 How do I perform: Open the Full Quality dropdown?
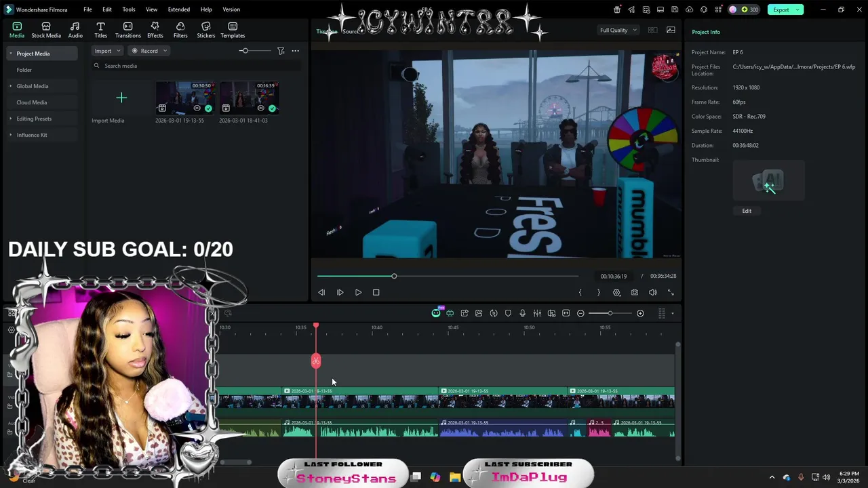(618, 30)
